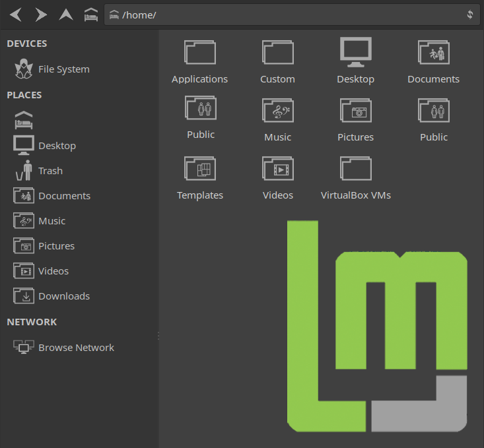Screen dimensions: 484x448
Task: Select the Templates folder icon
Action: [x=199, y=168]
